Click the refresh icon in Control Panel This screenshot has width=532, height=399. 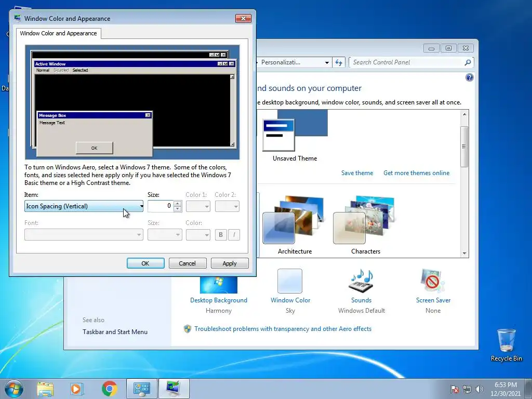coord(339,62)
